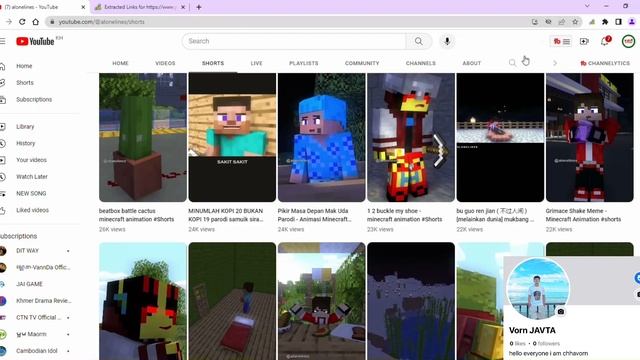Select the LIVE channel tab
This screenshot has width=640, height=360.
coord(256,63)
